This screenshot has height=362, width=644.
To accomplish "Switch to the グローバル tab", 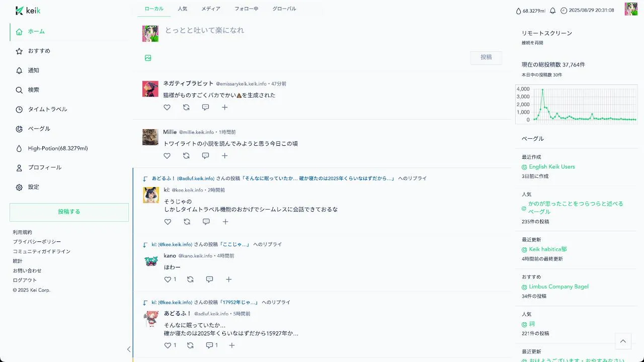I will pos(284,9).
